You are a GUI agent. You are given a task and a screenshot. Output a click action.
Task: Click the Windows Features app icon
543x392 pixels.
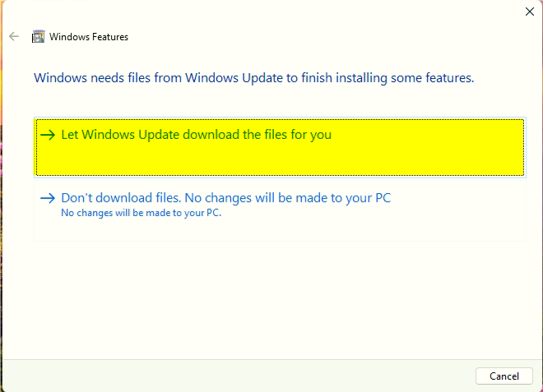pos(38,36)
